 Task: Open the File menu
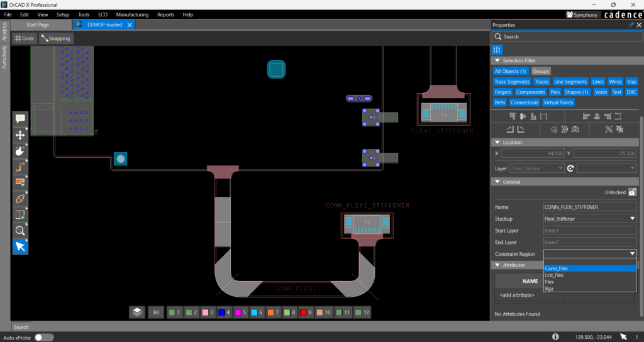tap(8, 15)
